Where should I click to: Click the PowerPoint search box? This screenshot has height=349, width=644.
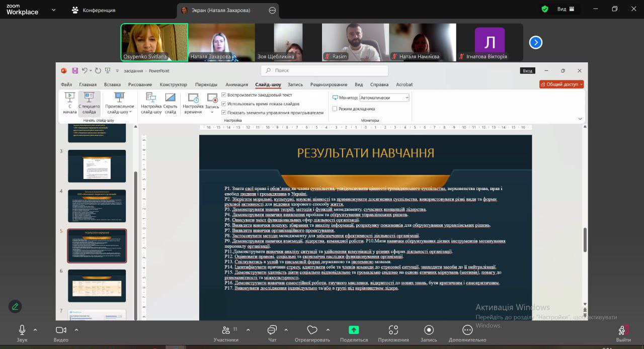pos(325,71)
